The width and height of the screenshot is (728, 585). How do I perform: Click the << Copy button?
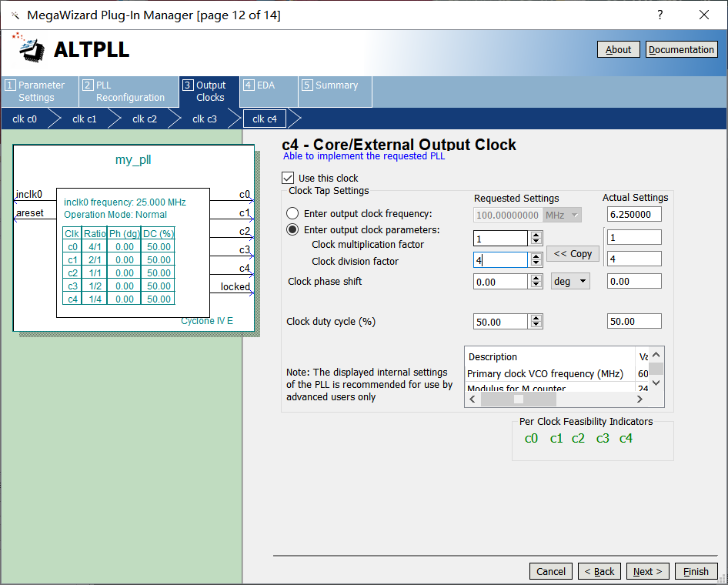pos(573,253)
